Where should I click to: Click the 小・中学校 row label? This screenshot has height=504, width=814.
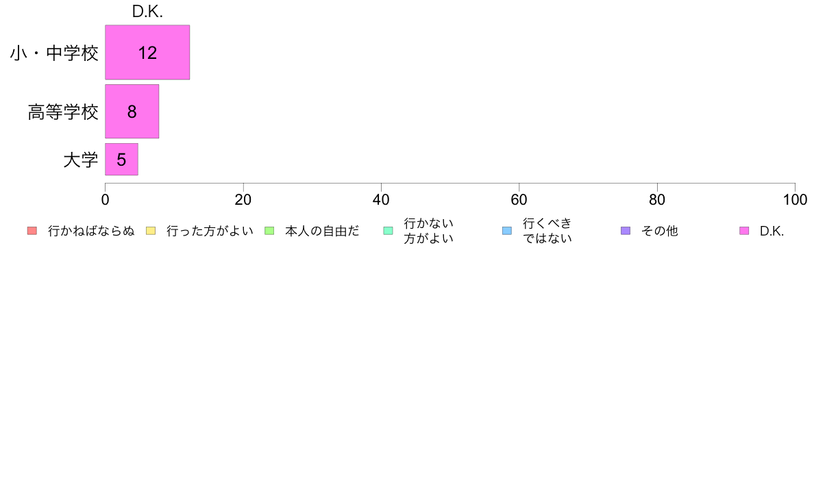click(x=54, y=53)
